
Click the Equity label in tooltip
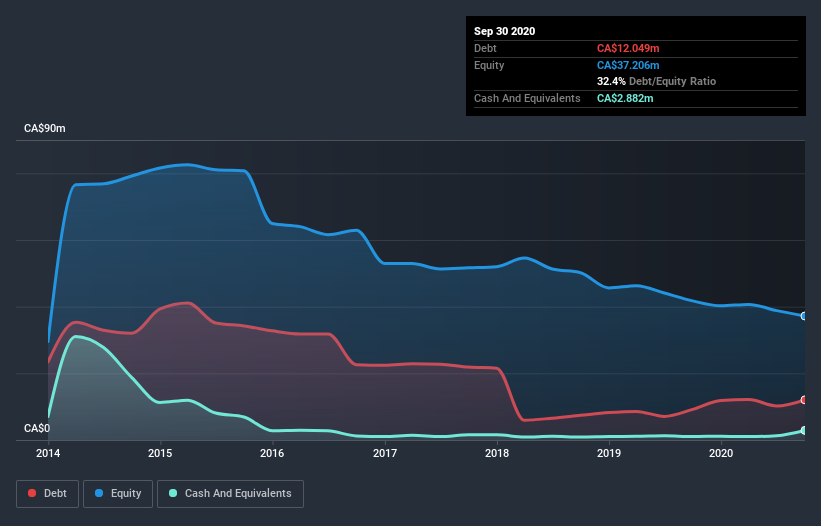tap(489, 65)
